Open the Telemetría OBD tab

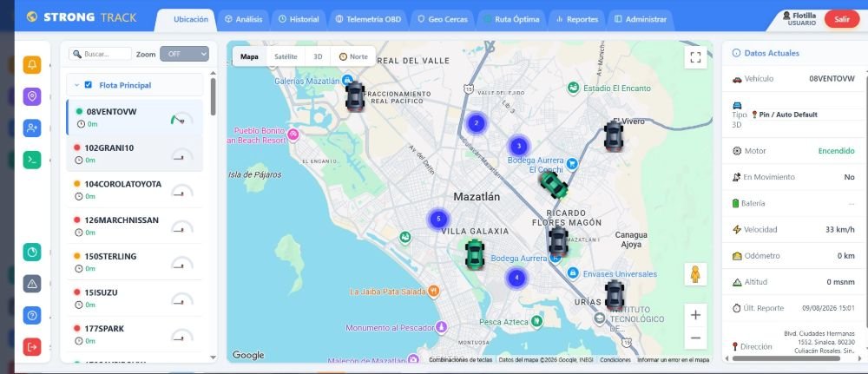(x=369, y=19)
